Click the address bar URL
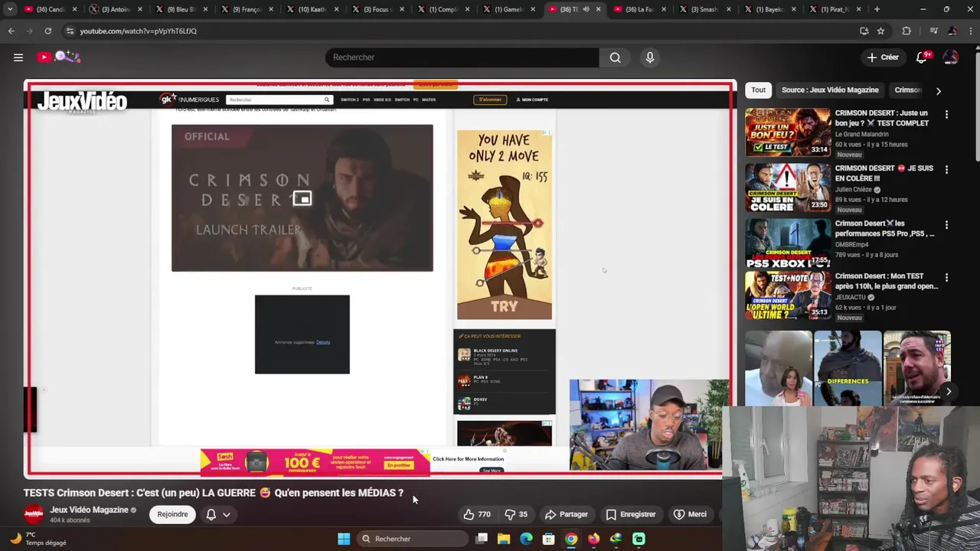Image resolution: width=980 pixels, height=551 pixels. pos(138,31)
